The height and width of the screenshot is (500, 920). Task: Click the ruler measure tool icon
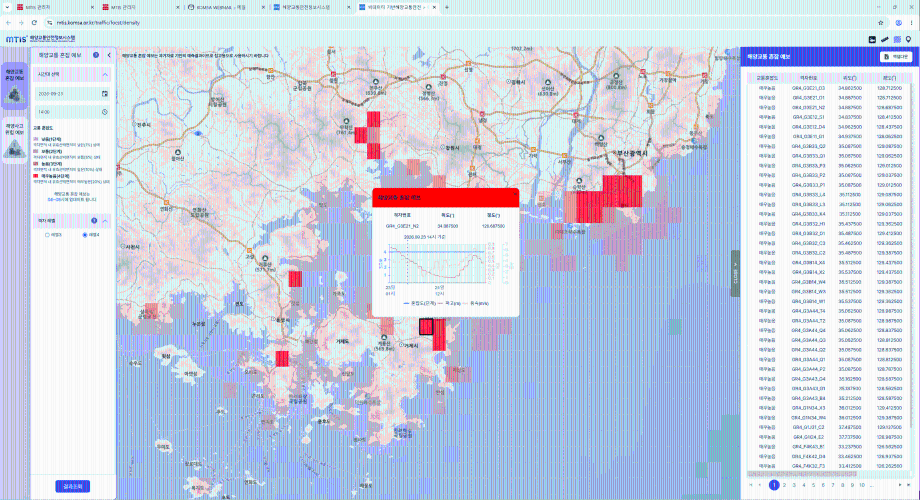tap(884, 39)
